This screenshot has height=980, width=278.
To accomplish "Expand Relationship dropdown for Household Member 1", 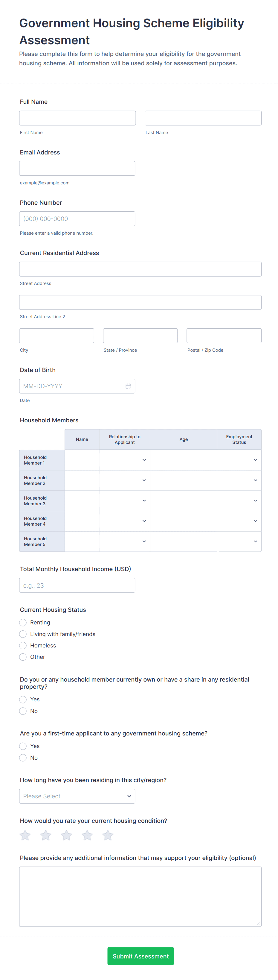I will (125, 460).
